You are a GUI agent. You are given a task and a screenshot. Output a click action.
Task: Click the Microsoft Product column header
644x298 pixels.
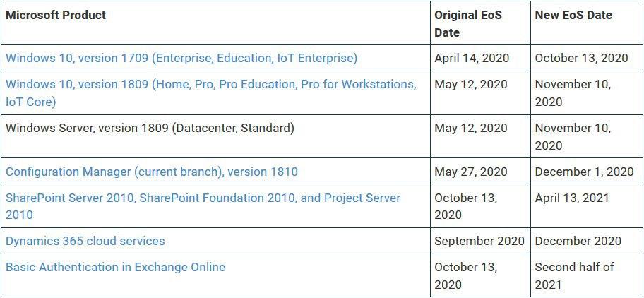pos(56,15)
